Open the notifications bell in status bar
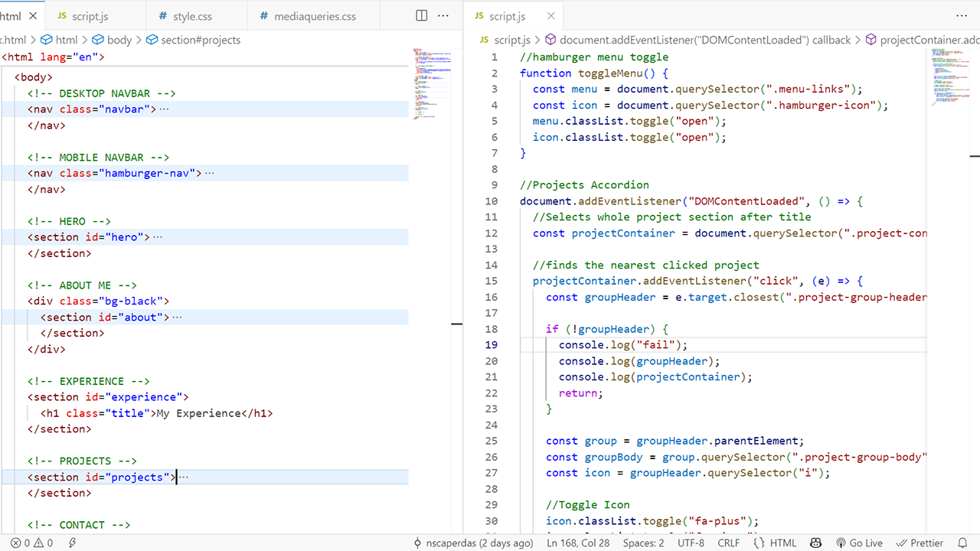This screenshot has height=551, width=980. (962, 543)
